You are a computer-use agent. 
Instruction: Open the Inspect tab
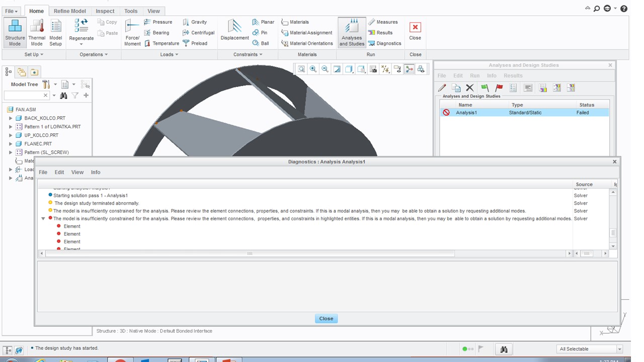(x=105, y=11)
